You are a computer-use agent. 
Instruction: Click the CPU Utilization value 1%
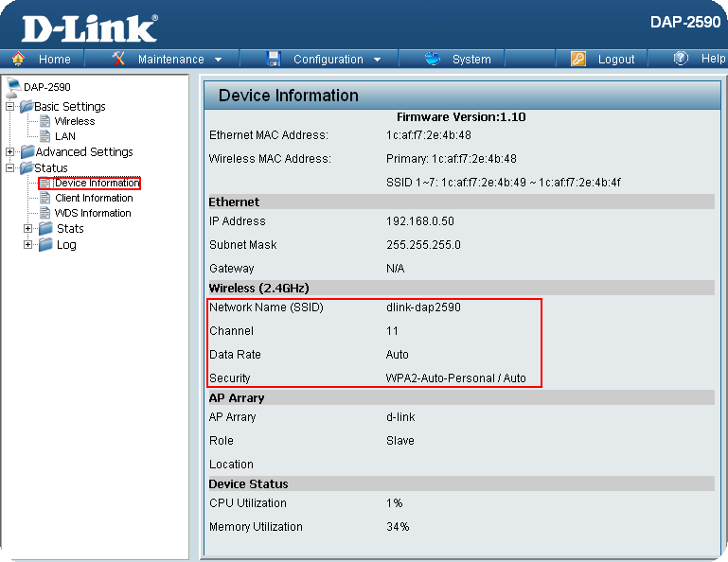pyautogui.click(x=395, y=503)
